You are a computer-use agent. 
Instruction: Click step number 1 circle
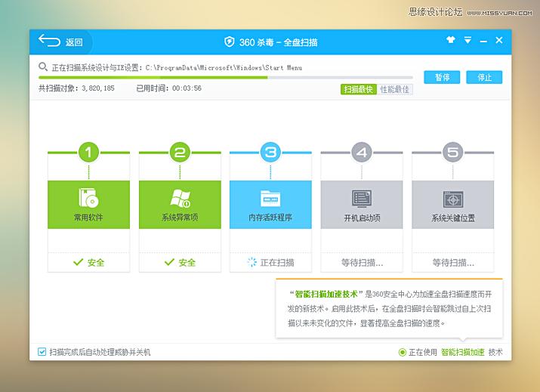pyautogui.click(x=88, y=152)
